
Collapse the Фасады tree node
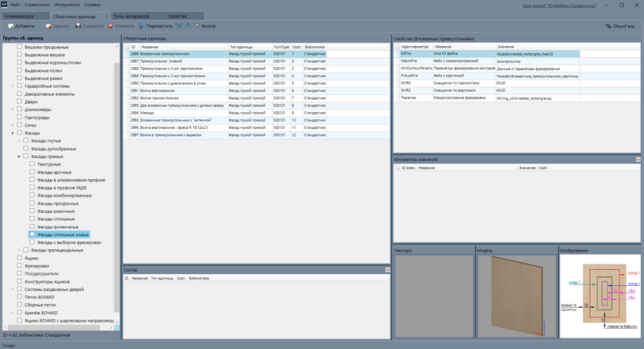(12, 133)
